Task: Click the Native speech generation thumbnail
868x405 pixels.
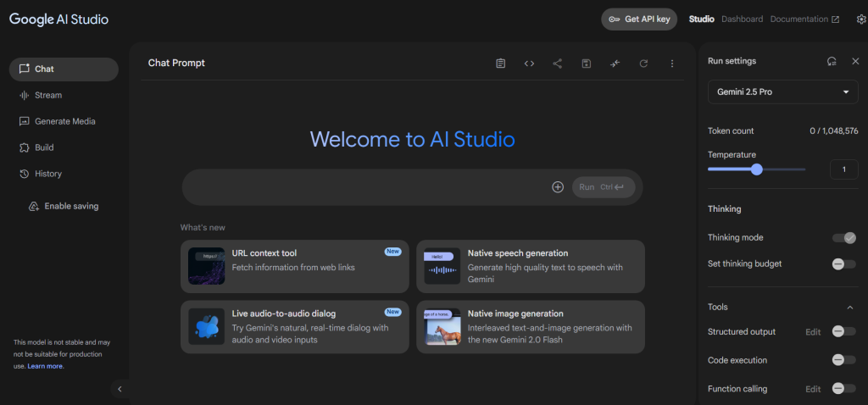Action: (x=442, y=266)
